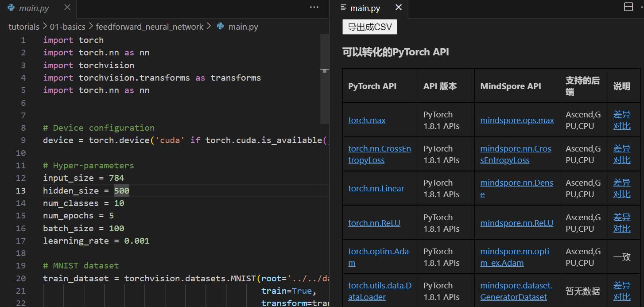Click the code editor vertical scrollbar thumb

[325, 79]
